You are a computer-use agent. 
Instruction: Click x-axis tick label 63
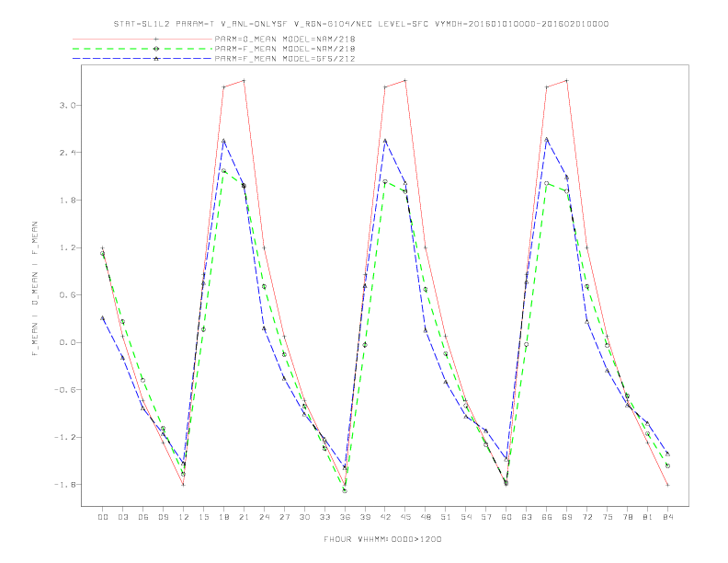[527, 517]
